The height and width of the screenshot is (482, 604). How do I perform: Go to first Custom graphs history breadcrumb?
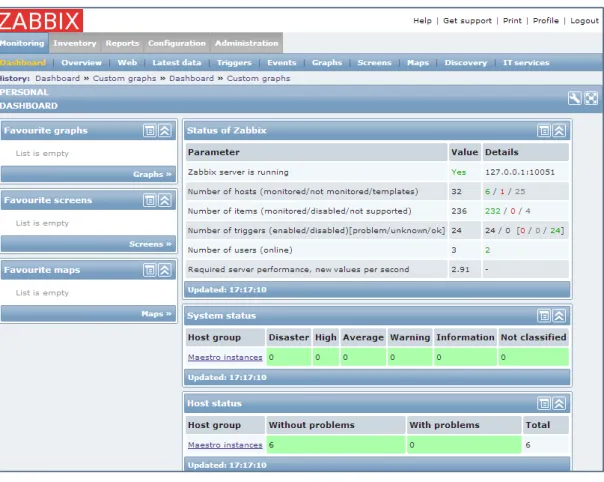pyautogui.click(x=124, y=78)
